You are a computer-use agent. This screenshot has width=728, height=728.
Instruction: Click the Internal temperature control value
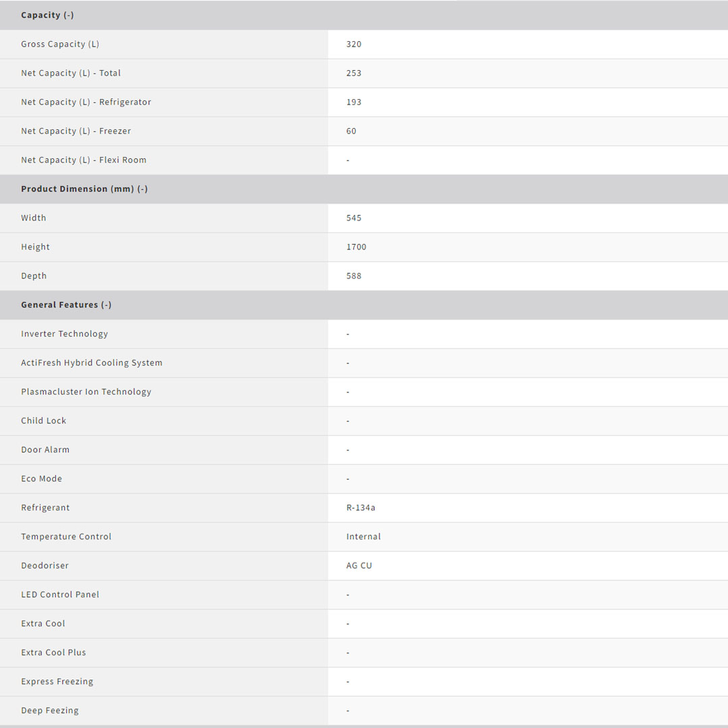363,537
